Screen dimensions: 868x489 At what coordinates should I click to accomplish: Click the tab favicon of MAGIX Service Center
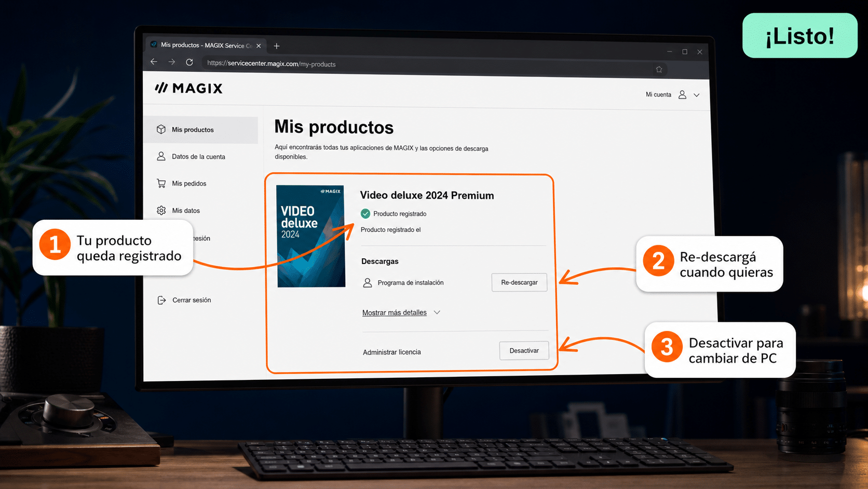click(x=154, y=44)
